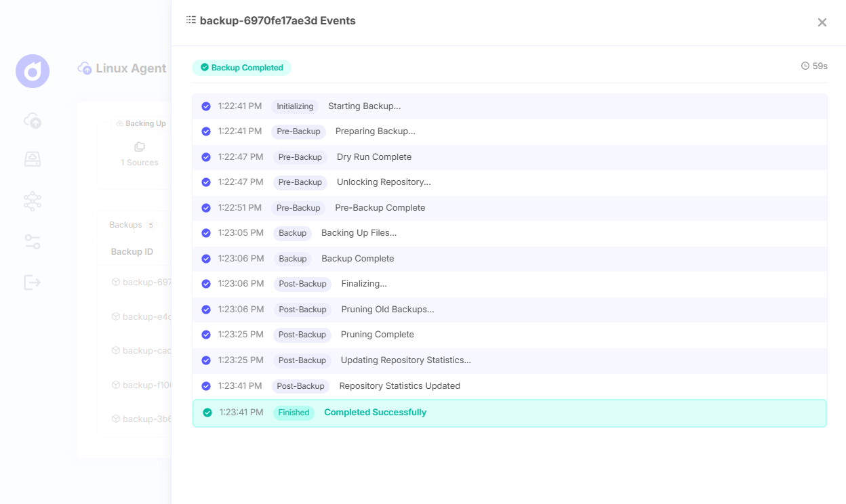Open the network nodes sidebar icon
The image size is (846, 504).
[33, 201]
